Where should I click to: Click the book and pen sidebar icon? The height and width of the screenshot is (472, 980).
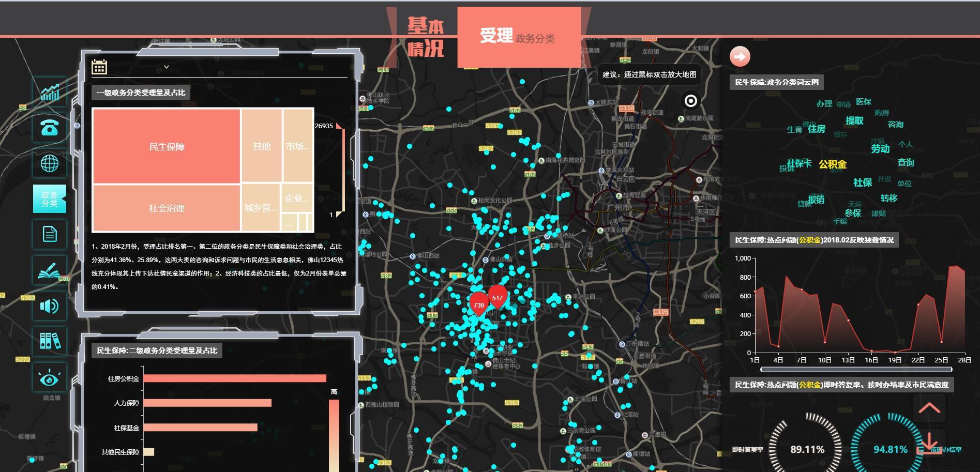pyautogui.click(x=50, y=270)
